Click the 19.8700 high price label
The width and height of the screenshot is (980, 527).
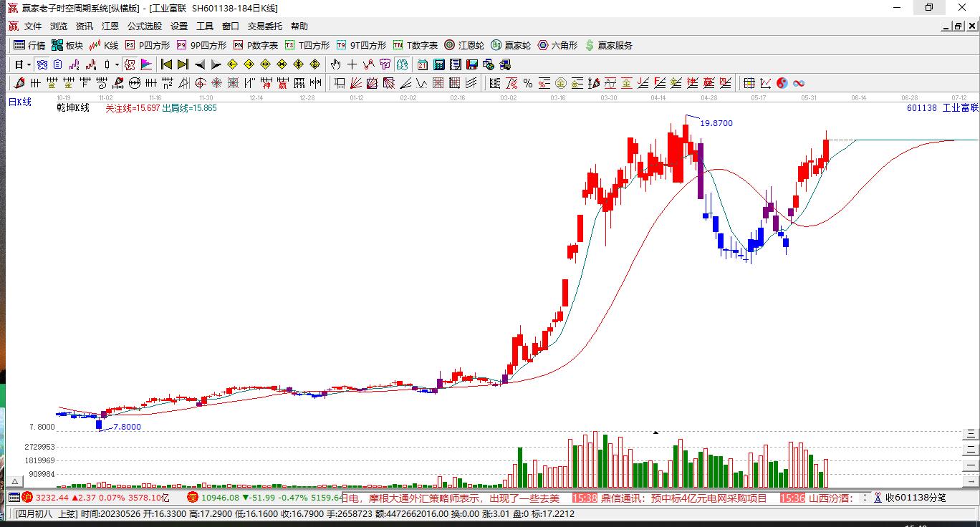716,123
